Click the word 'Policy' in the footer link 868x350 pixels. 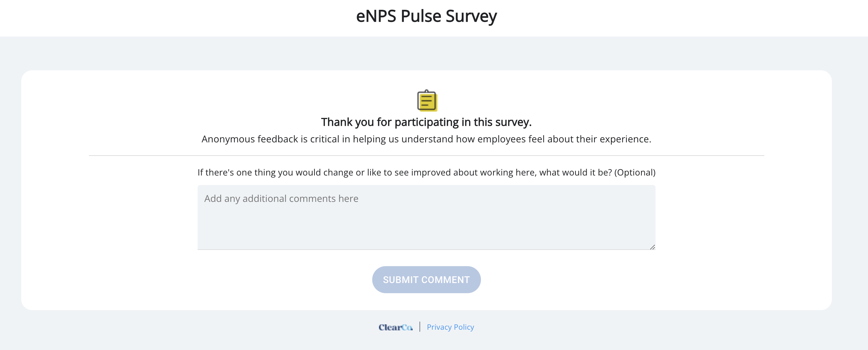click(464, 327)
